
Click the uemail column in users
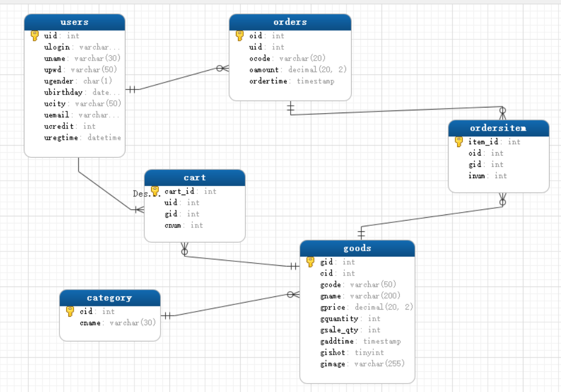[81, 115]
